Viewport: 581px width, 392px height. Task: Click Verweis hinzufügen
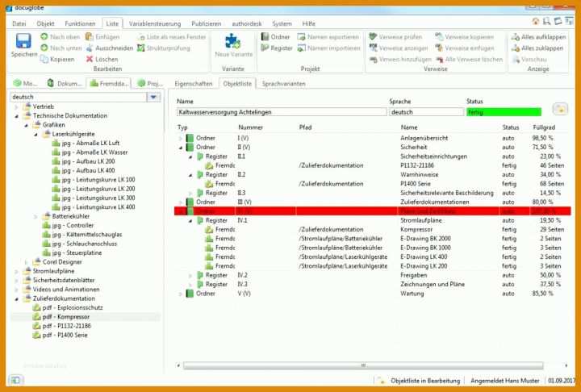point(400,59)
